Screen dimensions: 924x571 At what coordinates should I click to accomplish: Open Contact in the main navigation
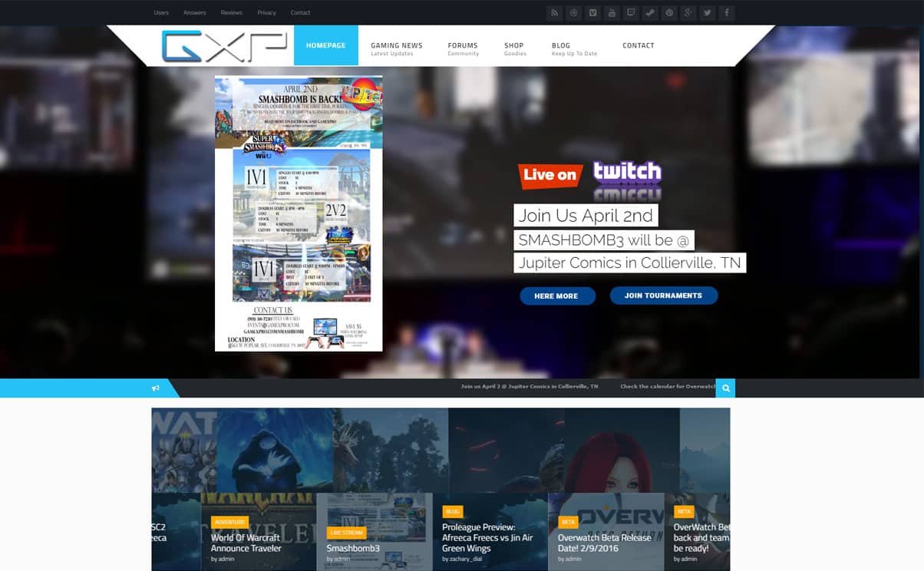(639, 45)
